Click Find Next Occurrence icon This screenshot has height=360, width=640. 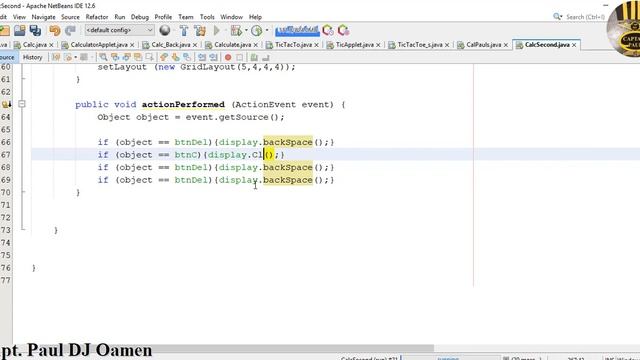click(x=127, y=57)
